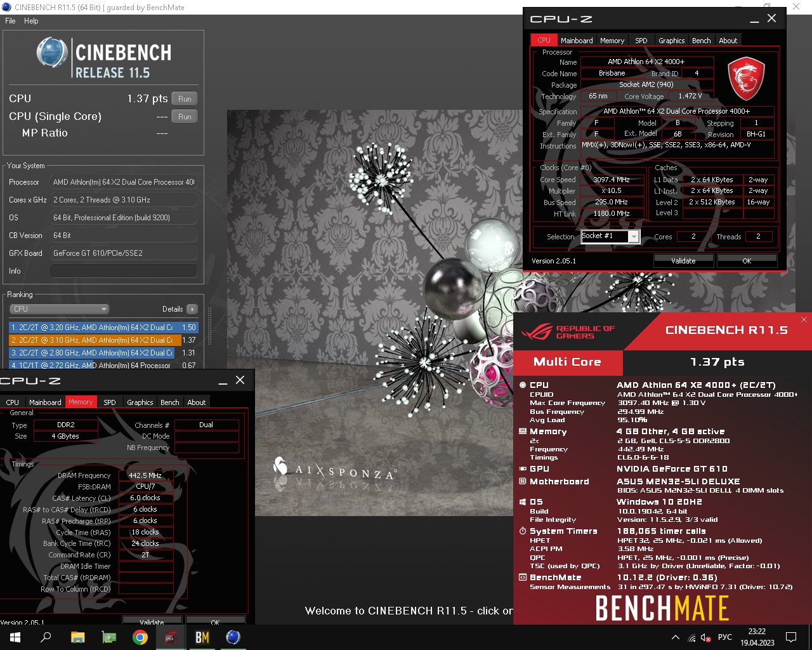
Task: Click the BenchMate CPU section icon
Action: coord(523,385)
